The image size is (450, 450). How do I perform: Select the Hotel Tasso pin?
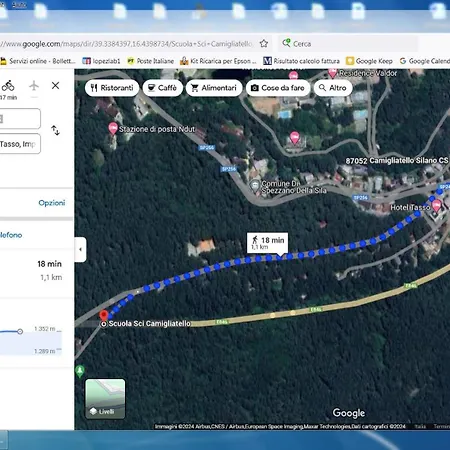[436, 206]
